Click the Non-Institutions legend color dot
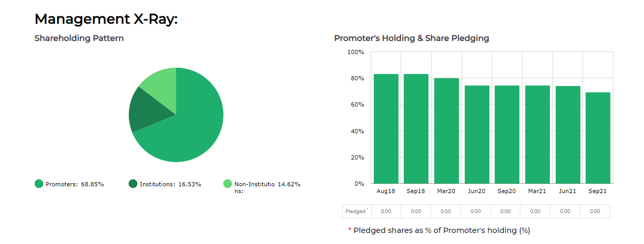The width and height of the screenshot is (644, 244). 227,184
